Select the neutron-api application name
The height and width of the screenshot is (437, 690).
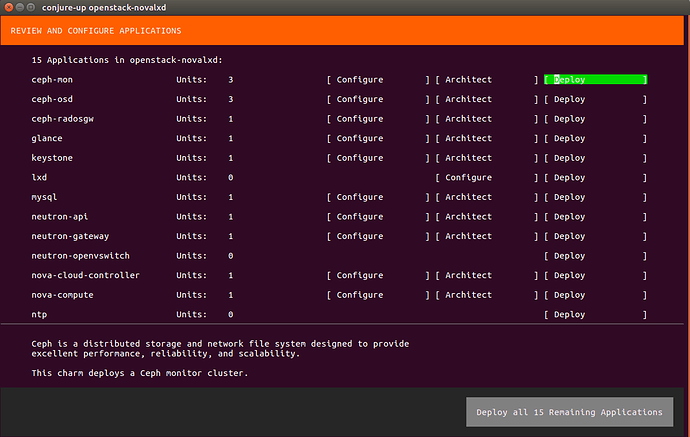click(59, 217)
